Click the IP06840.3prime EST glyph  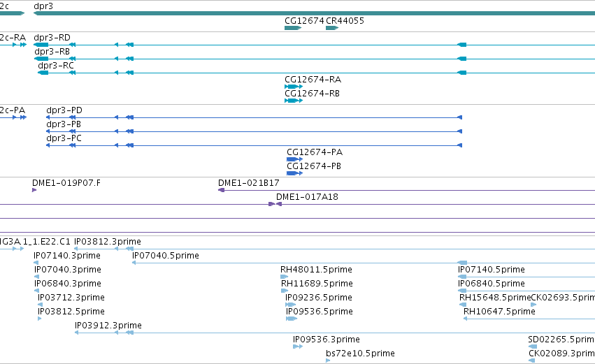(x=36, y=291)
